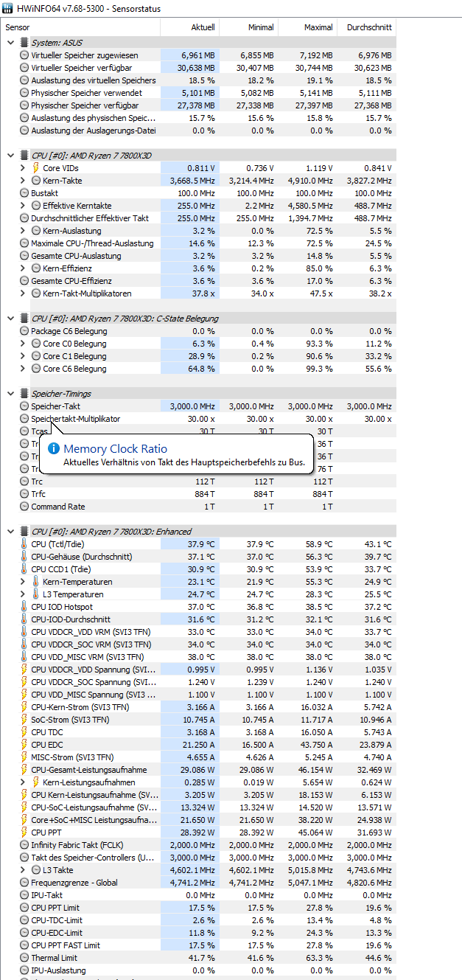Click the icon next to Thermal Limit
Screen dimensions: 462x980
(24, 958)
